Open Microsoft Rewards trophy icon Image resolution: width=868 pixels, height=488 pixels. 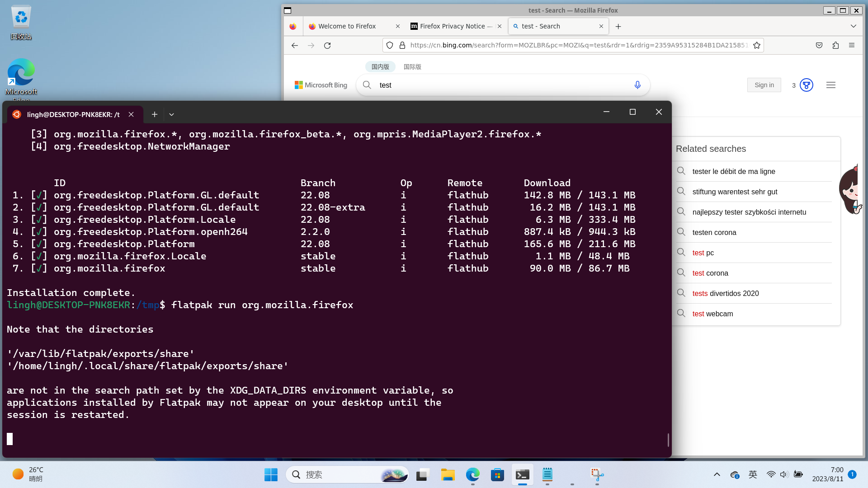[806, 85]
